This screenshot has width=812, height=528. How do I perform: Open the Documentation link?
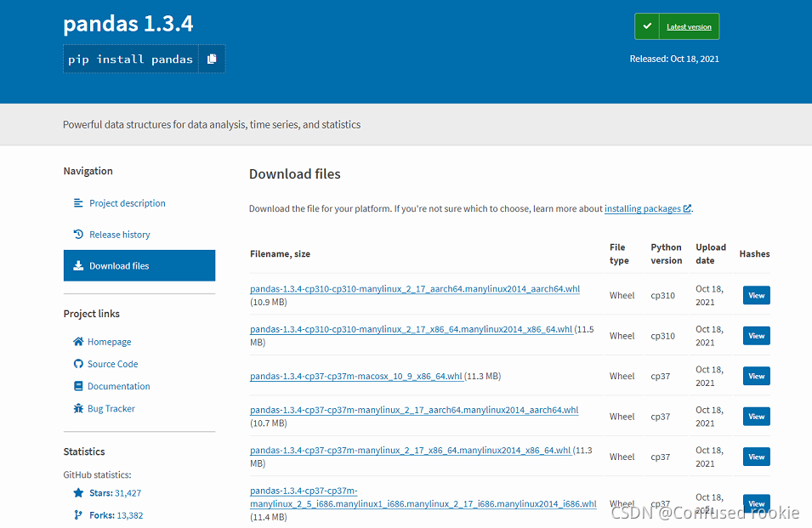pos(118,386)
